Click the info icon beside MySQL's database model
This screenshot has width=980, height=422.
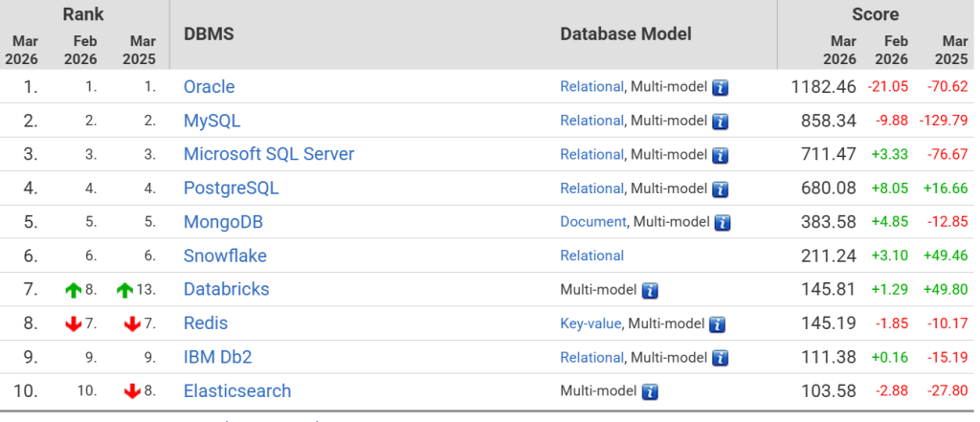721,122
